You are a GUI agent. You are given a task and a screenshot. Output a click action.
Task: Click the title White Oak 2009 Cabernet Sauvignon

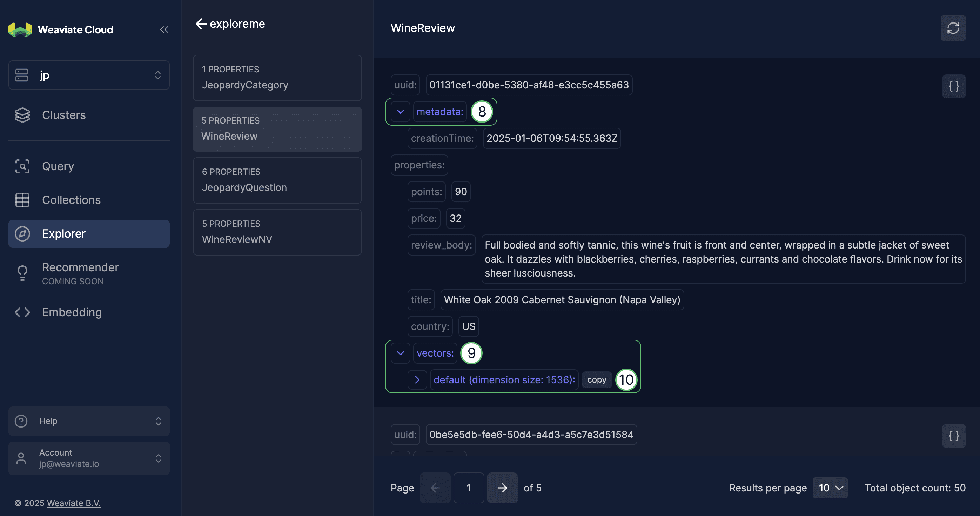pos(562,300)
